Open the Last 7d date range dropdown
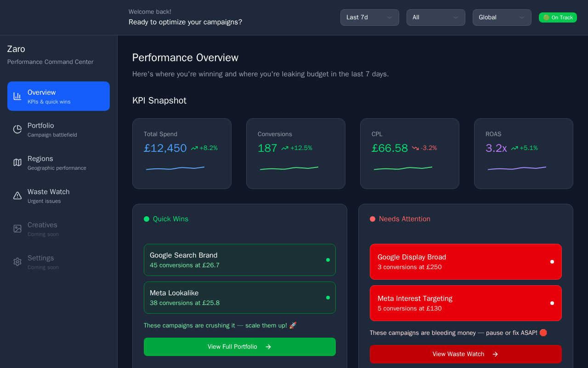Screen dimensions: 588x368 (x=370, y=17)
